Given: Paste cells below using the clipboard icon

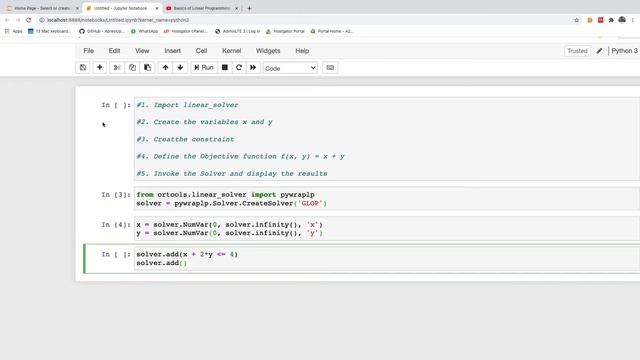Looking at the screenshot, I should (x=147, y=68).
